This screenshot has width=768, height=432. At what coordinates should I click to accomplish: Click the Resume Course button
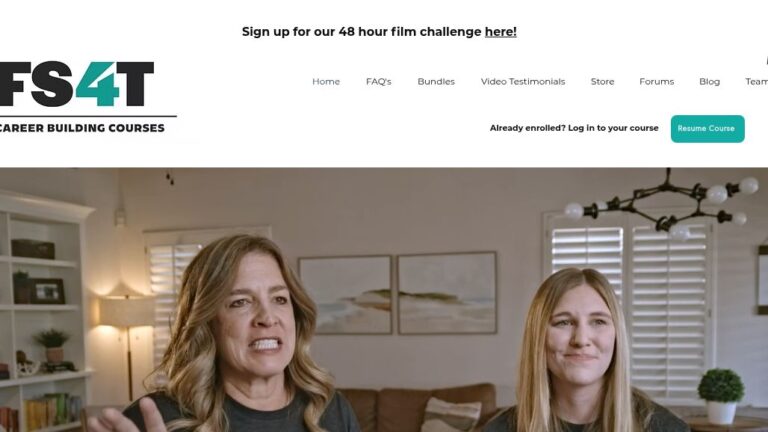tap(707, 129)
